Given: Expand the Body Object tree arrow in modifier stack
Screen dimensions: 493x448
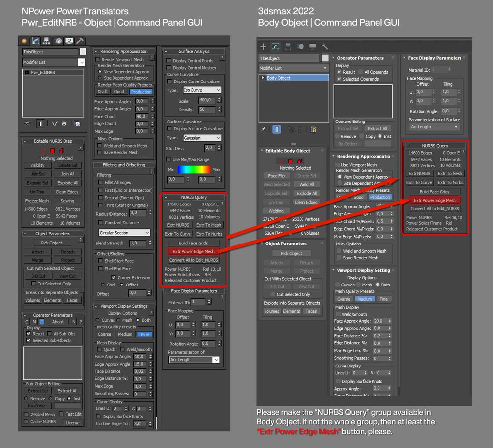Looking at the screenshot, I should pyautogui.click(x=263, y=78).
